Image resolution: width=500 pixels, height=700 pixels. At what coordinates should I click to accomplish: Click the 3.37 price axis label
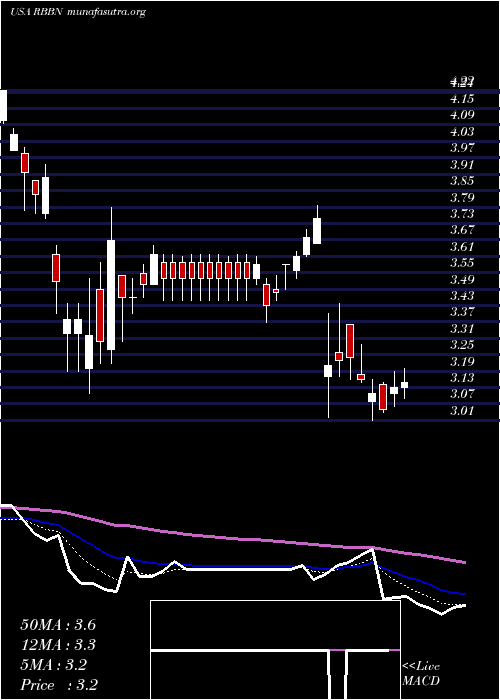[x=462, y=312]
